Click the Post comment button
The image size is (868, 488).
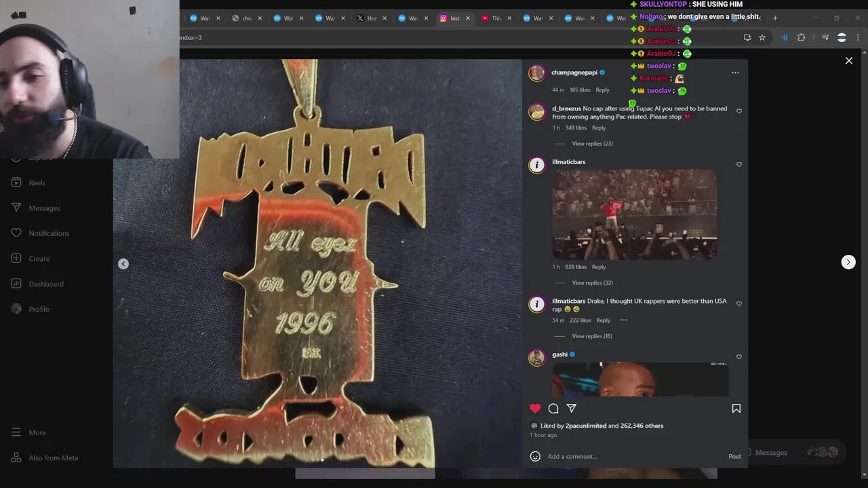pyautogui.click(x=734, y=456)
